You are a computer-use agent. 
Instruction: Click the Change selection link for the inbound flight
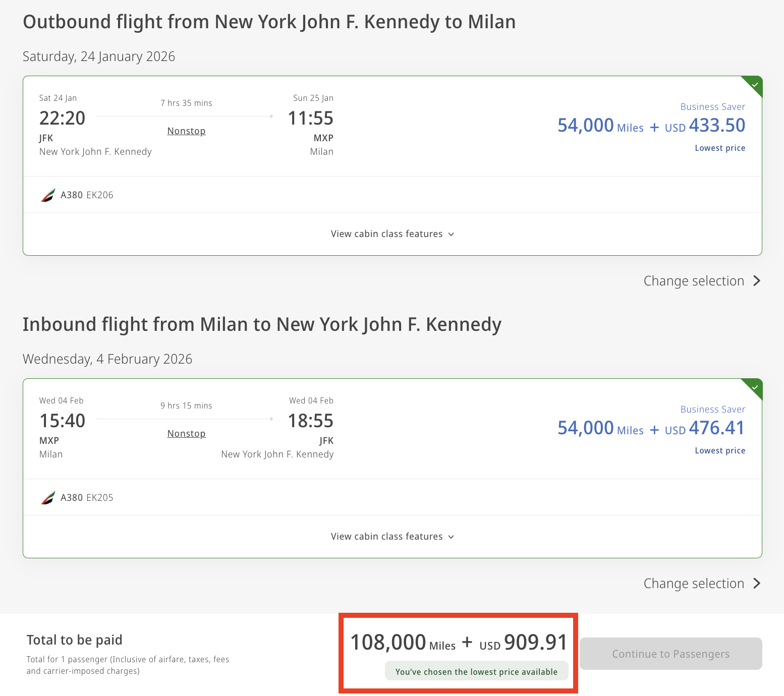(693, 584)
